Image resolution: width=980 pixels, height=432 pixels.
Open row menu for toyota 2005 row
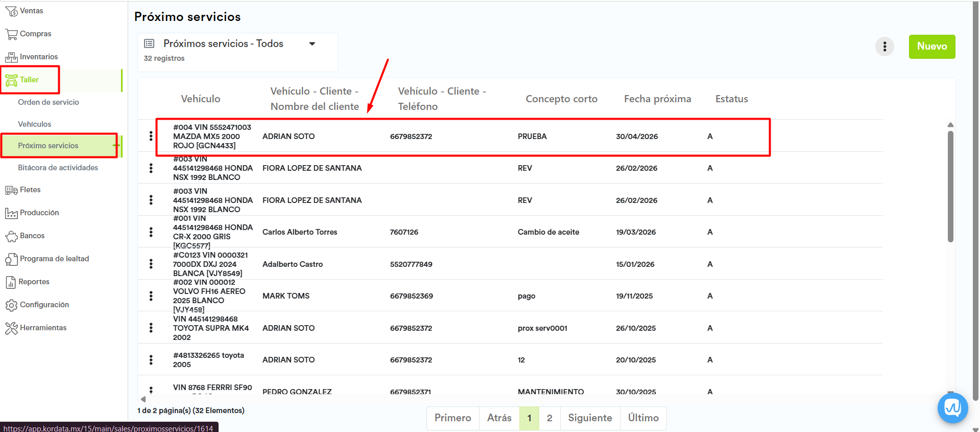point(151,359)
